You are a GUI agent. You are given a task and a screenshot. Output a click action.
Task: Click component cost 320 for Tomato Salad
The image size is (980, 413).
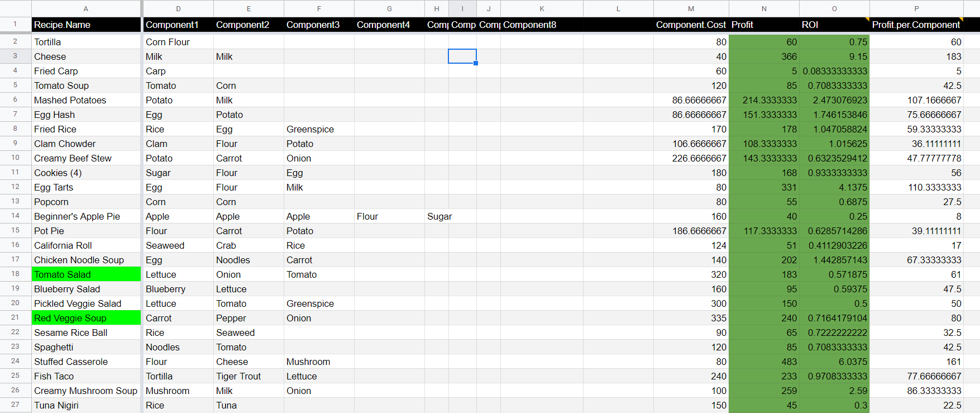click(691, 274)
